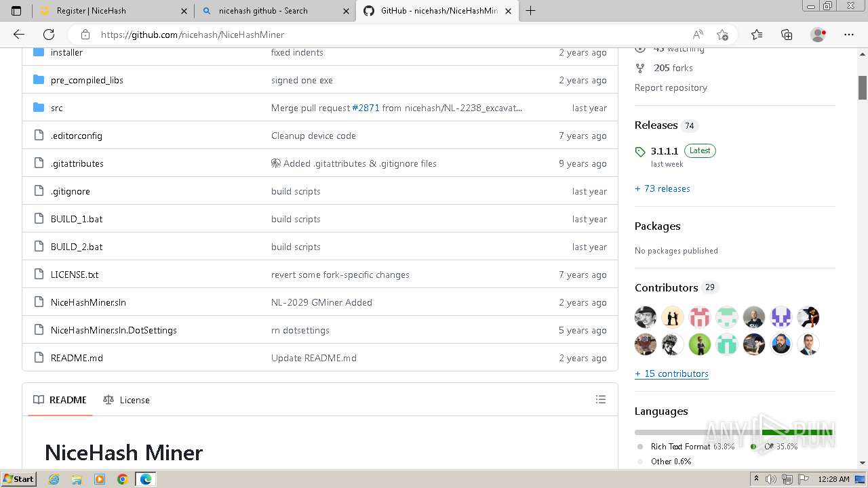View + 15 contributors link
The width and height of the screenshot is (868, 488).
tap(671, 373)
